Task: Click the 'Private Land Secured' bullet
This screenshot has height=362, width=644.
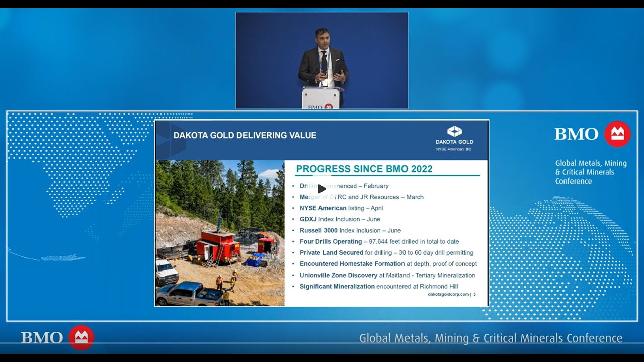Action: point(386,253)
